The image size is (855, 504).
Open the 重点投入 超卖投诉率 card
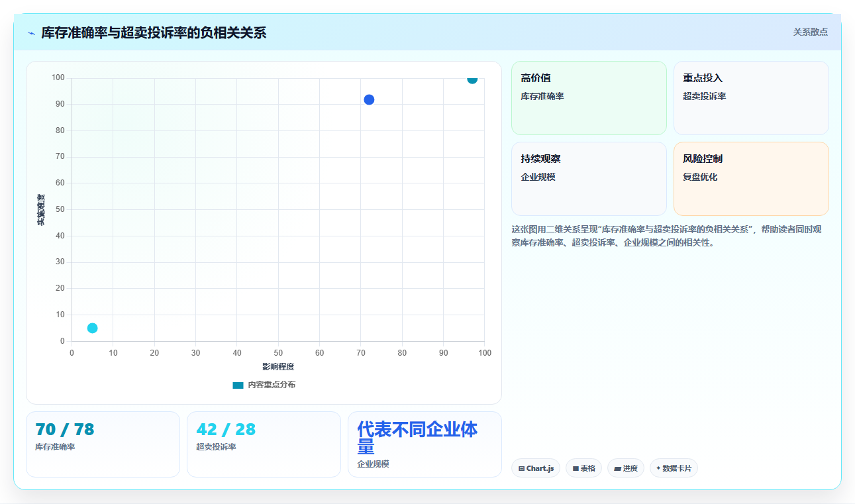tap(751, 98)
